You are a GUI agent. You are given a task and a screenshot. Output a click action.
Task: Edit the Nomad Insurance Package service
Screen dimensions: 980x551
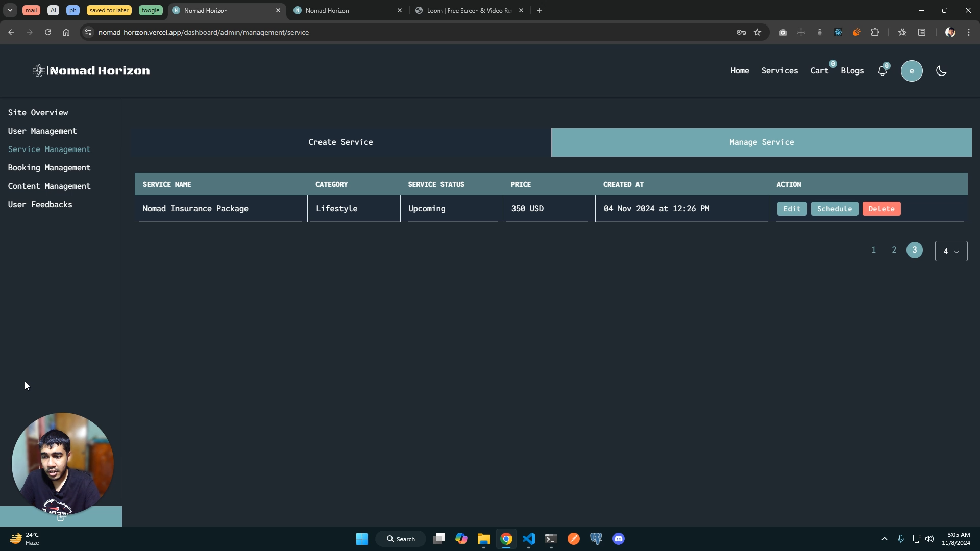pos(792,209)
